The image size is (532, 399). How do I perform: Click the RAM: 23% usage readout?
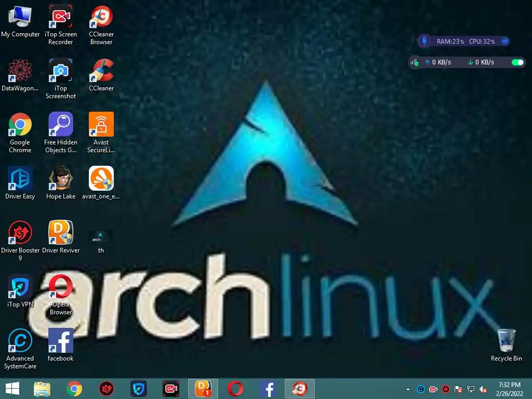450,42
